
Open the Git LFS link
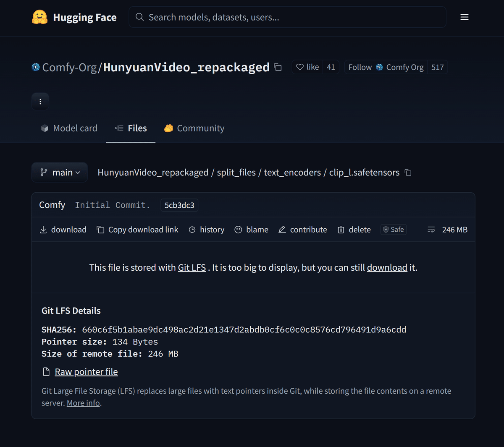[x=192, y=268]
